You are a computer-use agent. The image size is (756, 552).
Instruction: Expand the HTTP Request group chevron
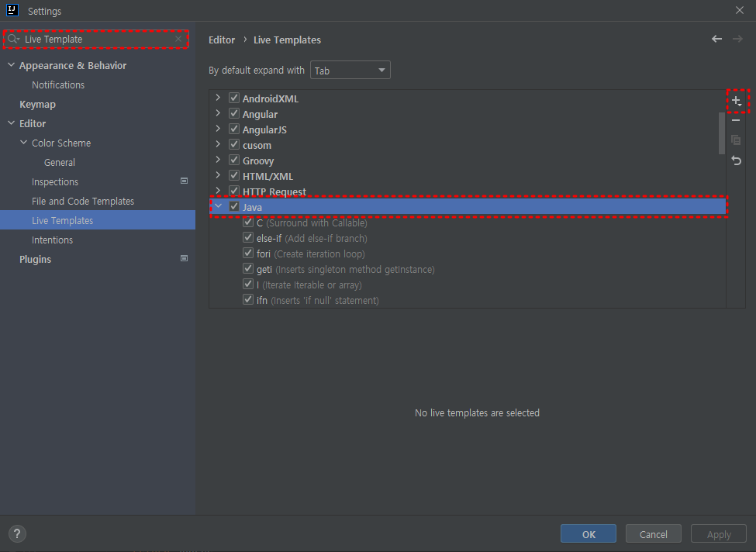[218, 191]
